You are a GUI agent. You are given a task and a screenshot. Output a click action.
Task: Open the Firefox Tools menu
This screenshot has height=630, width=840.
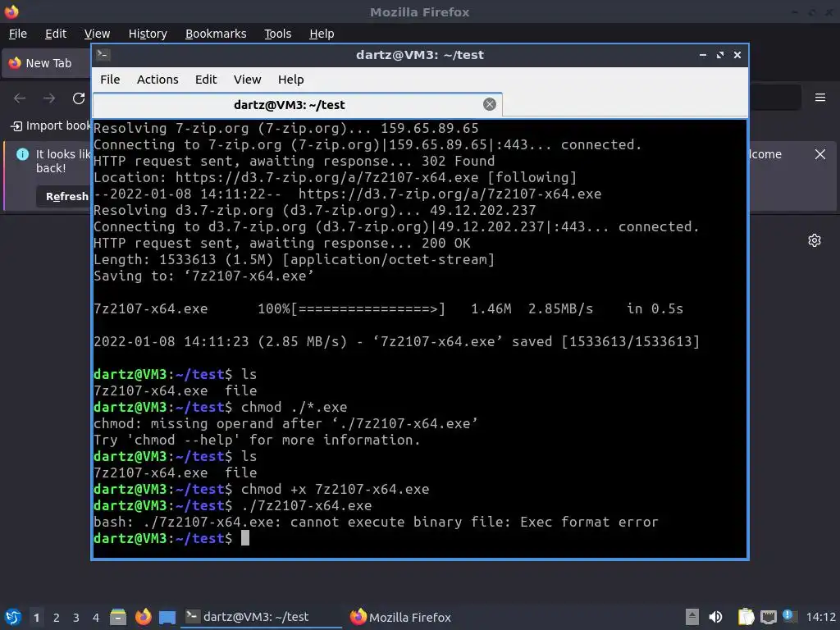(277, 34)
